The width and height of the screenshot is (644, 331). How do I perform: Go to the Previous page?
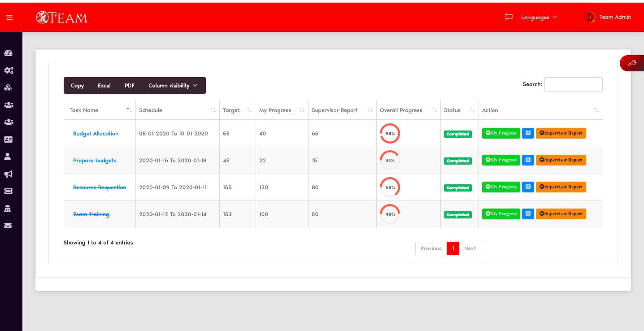click(x=431, y=248)
